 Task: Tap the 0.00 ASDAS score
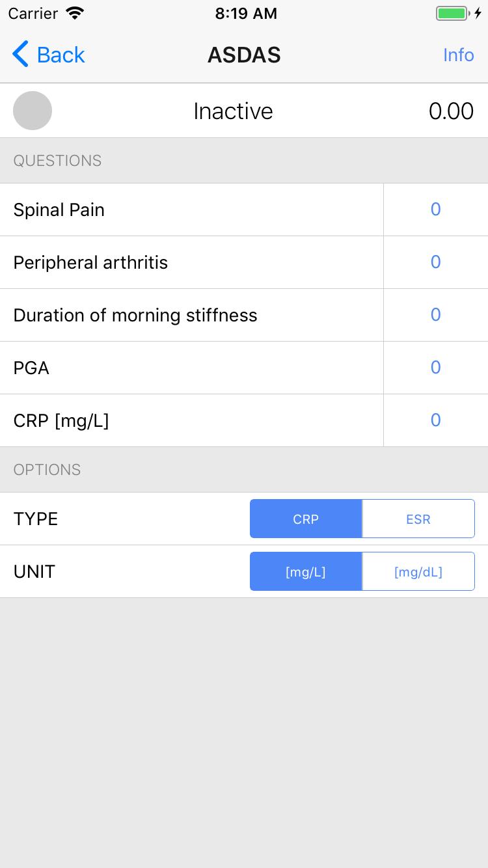point(451,111)
